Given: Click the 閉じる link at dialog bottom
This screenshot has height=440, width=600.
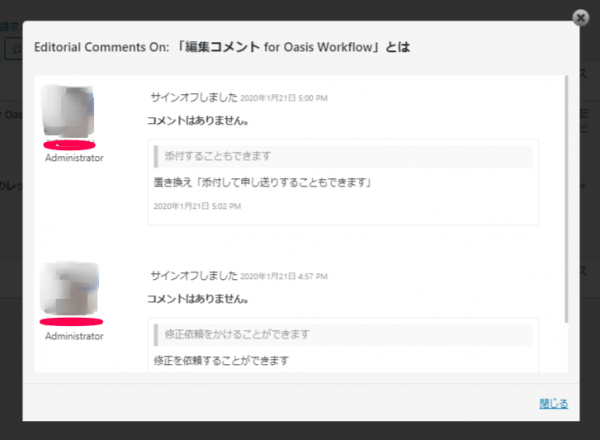Looking at the screenshot, I should (x=553, y=403).
